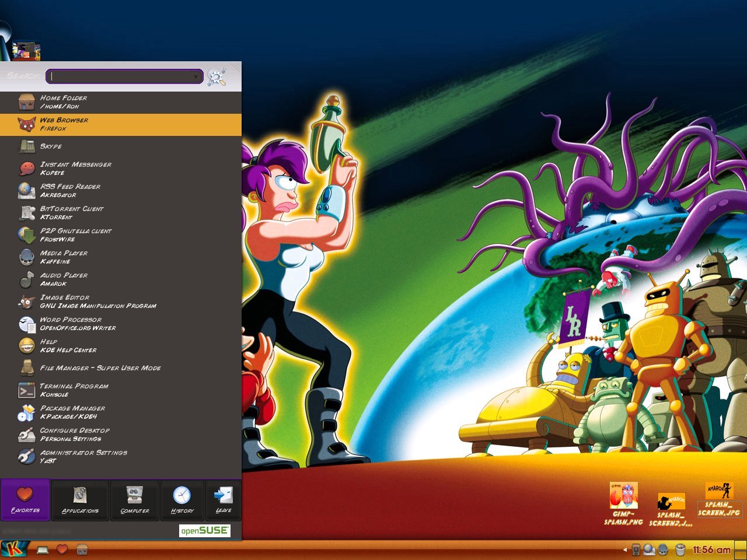
Task: Launch YaST Administrator Settings
Action: [121, 457]
